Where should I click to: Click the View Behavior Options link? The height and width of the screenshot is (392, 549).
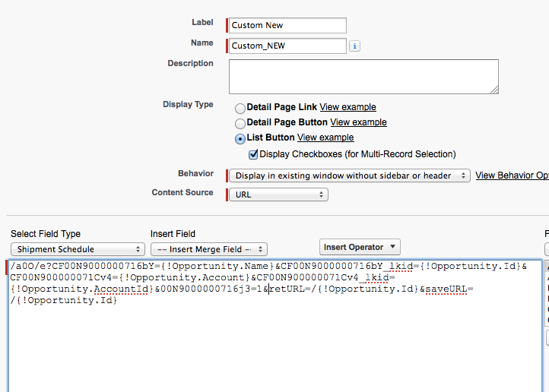[x=511, y=175]
